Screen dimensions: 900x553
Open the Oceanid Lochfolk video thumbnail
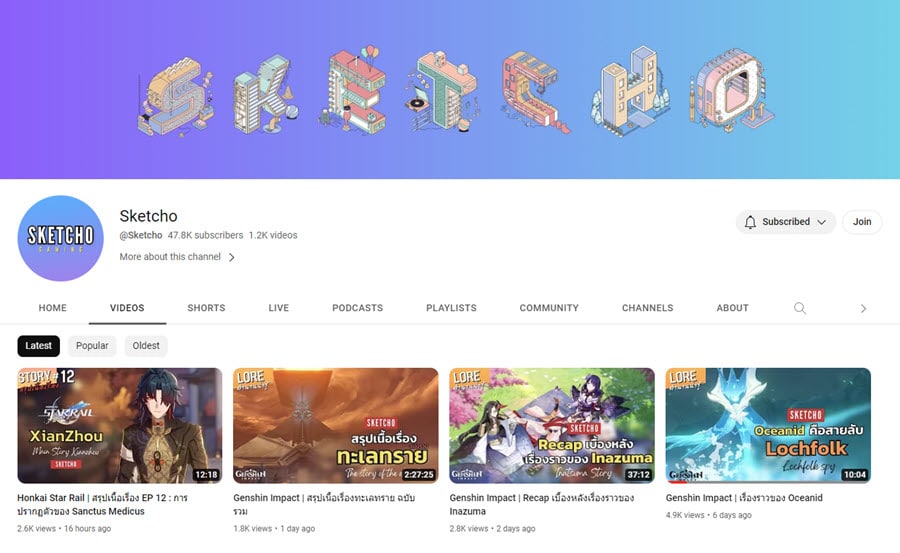pyautogui.click(x=768, y=426)
